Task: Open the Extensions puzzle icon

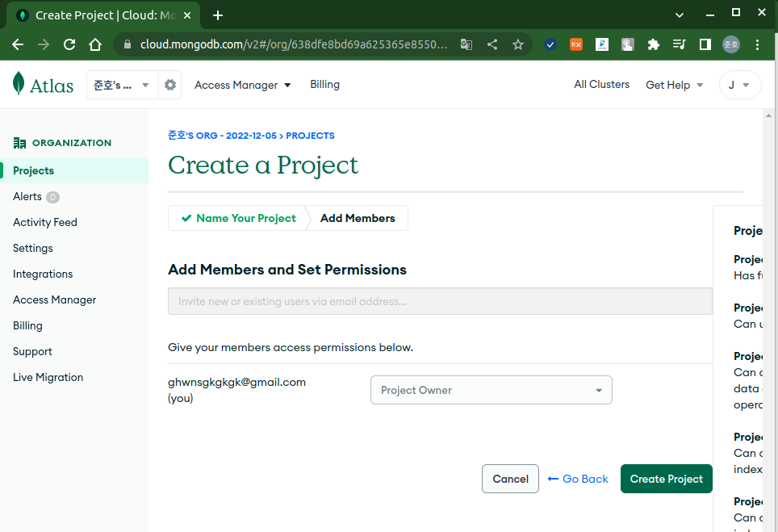Action: [x=654, y=44]
